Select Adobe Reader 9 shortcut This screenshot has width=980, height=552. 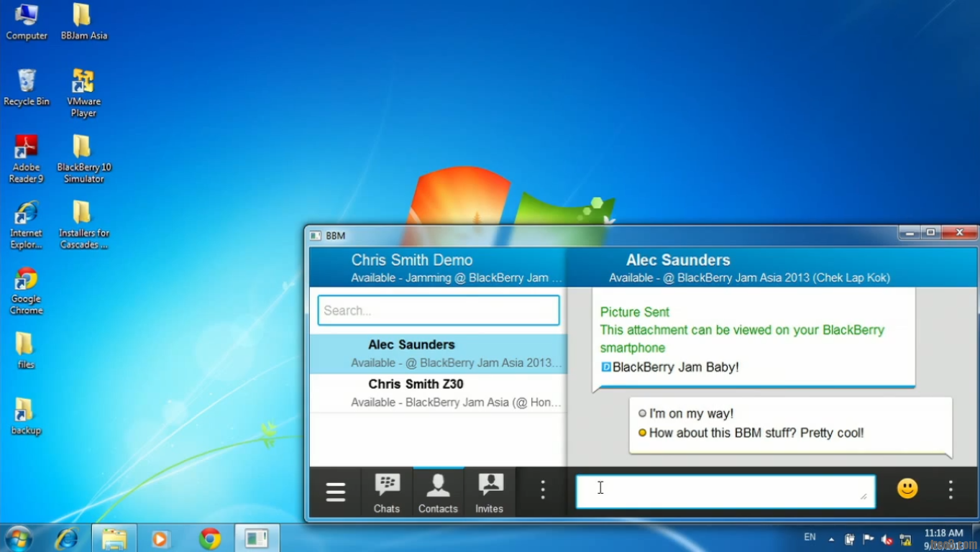27,160
